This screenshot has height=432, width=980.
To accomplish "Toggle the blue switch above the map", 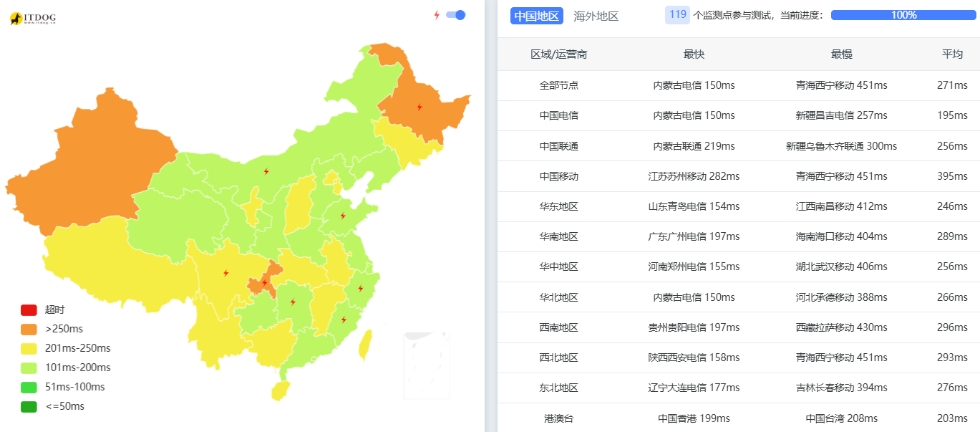I will [x=455, y=15].
